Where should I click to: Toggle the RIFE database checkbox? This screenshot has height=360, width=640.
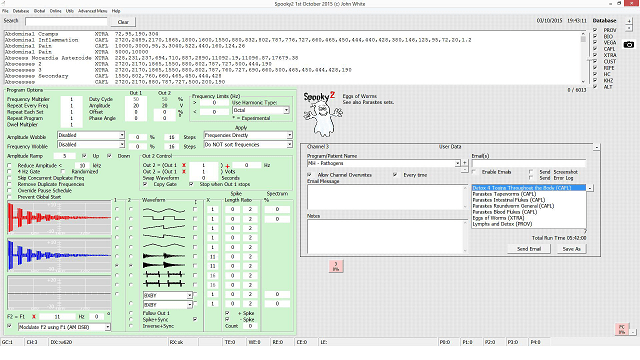[595, 68]
